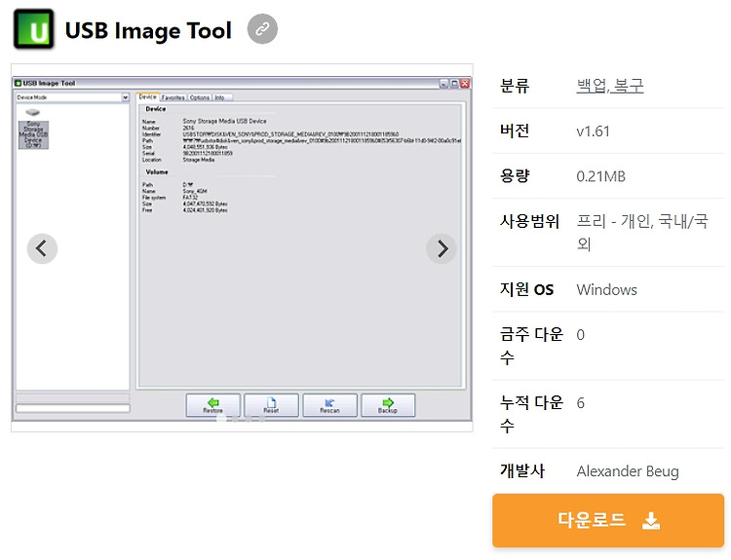The height and width of the screenshot is (560, 731).
Task: Select the Sony Storage Media USB Device icon
Action: coord(33,130)
